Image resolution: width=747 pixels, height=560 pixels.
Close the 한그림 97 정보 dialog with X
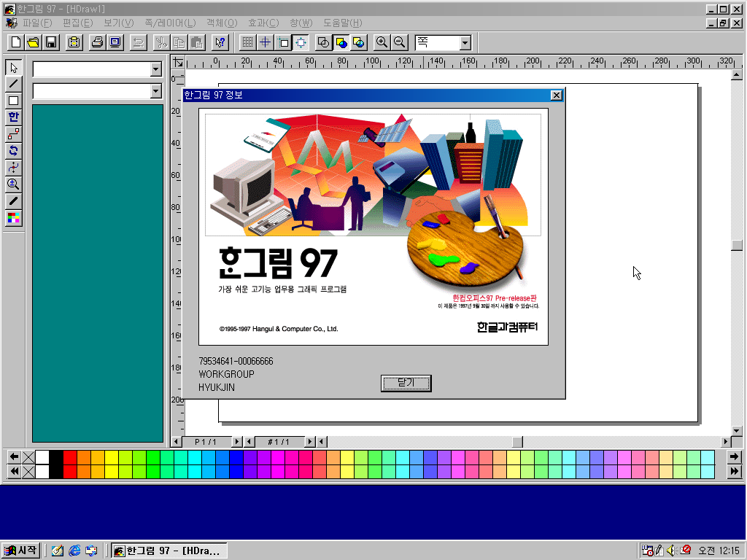click(556, 96)
